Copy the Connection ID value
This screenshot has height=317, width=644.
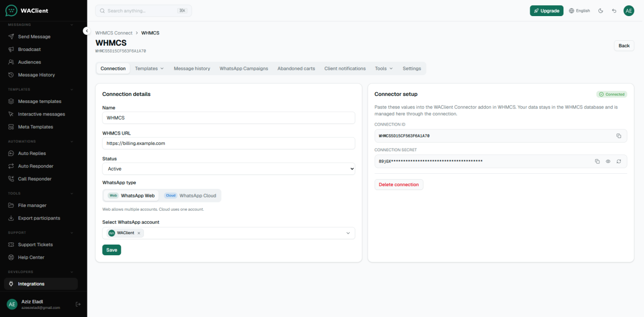[618, 136]
